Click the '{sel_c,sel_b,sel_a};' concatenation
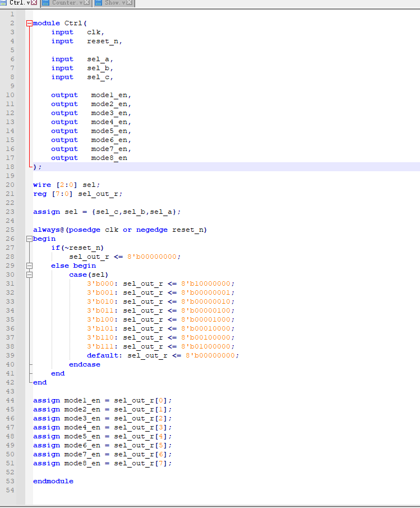 (x=136, y=212)
